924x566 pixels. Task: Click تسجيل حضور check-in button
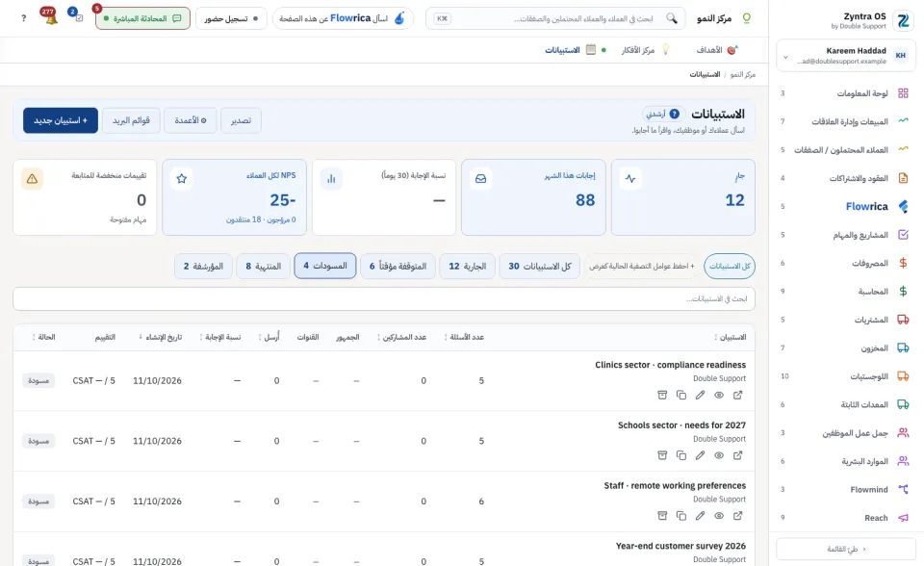(231, 18)
